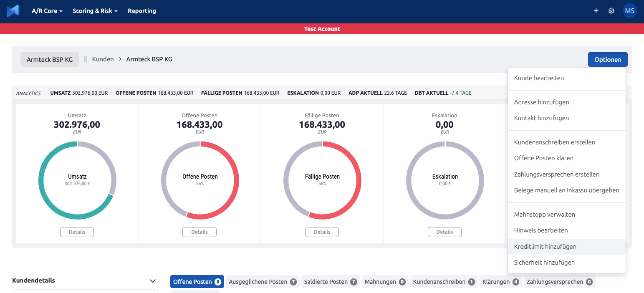644x293 pixels.
Task: Select Kreditlimit hinzufügen
Action: point(567,247)
